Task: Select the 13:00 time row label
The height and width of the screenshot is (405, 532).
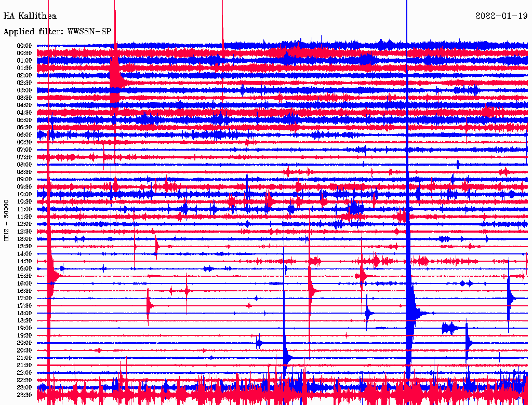Action: pyautogui.click(x=24, y=239)
